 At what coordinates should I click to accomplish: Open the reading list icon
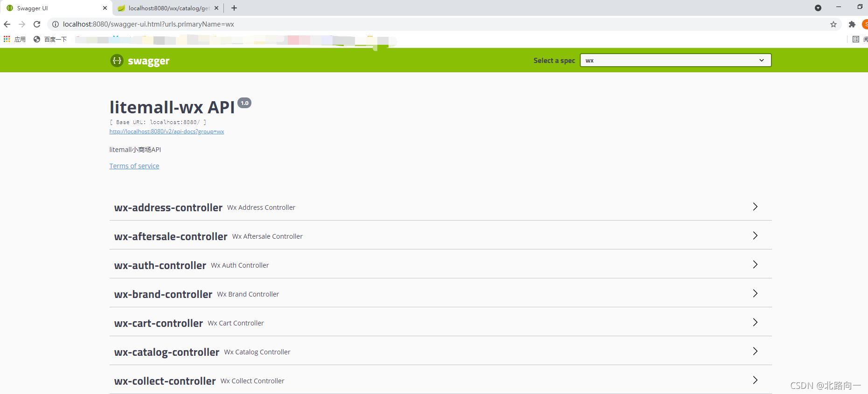click(x=856, y=39)
